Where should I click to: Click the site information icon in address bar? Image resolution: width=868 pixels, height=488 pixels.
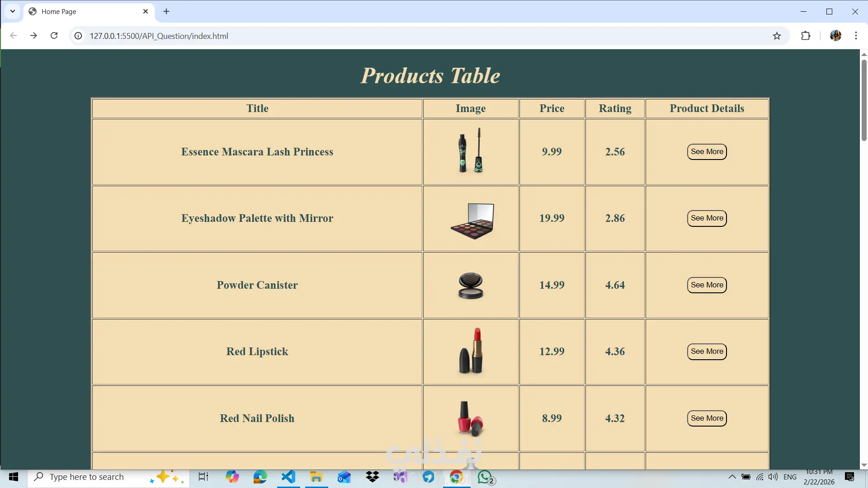point(78,36)
